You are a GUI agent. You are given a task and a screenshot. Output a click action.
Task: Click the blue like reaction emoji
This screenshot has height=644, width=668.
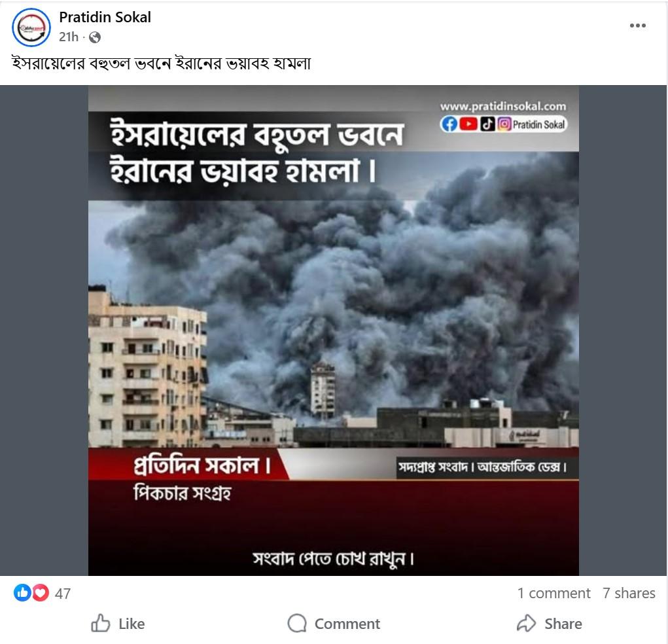(x=23, y=592)
